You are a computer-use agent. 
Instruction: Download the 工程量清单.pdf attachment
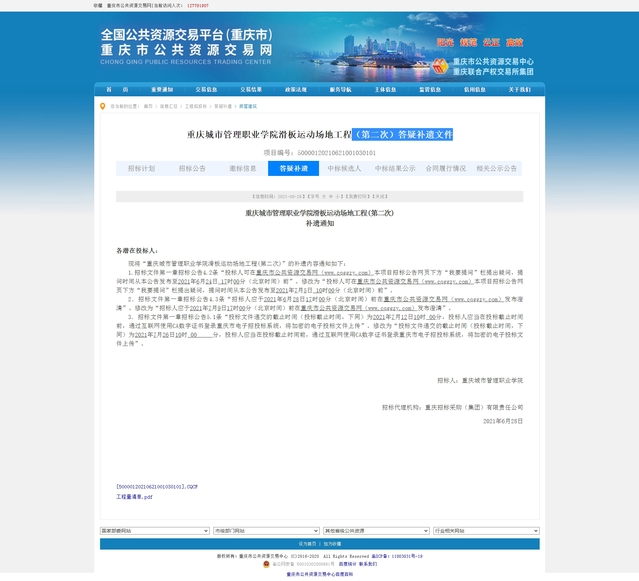pos(134,497)
